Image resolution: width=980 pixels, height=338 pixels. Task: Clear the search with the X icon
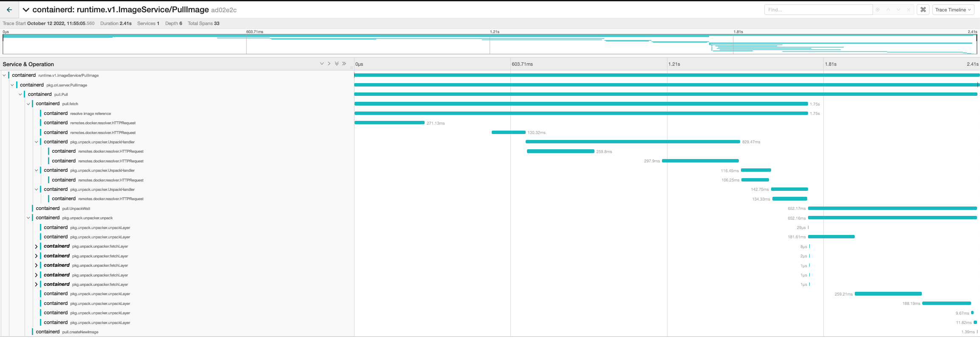(x=908, y=10)
